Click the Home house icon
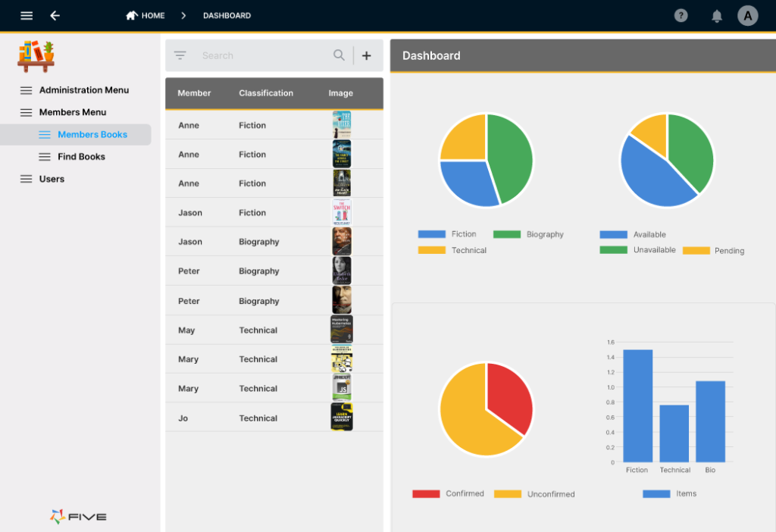Viewport: 776px width, 532px height. coord(131,15)
